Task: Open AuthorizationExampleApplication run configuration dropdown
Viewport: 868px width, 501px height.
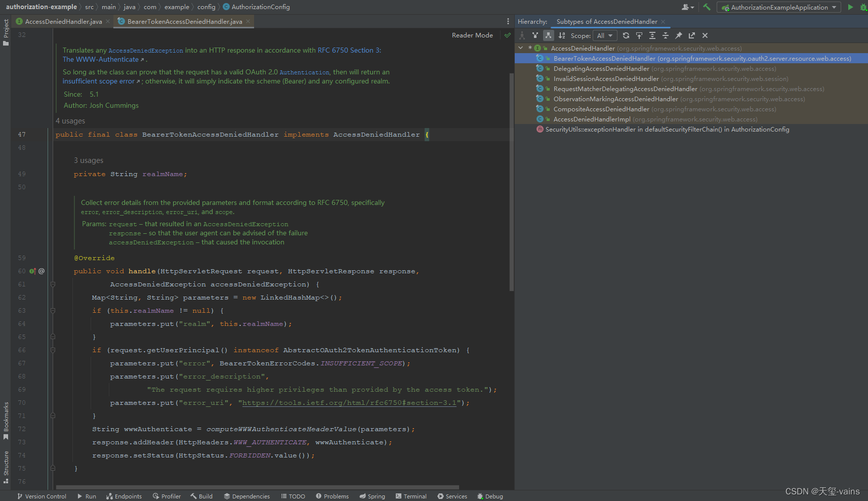Action: click(778, 7)
